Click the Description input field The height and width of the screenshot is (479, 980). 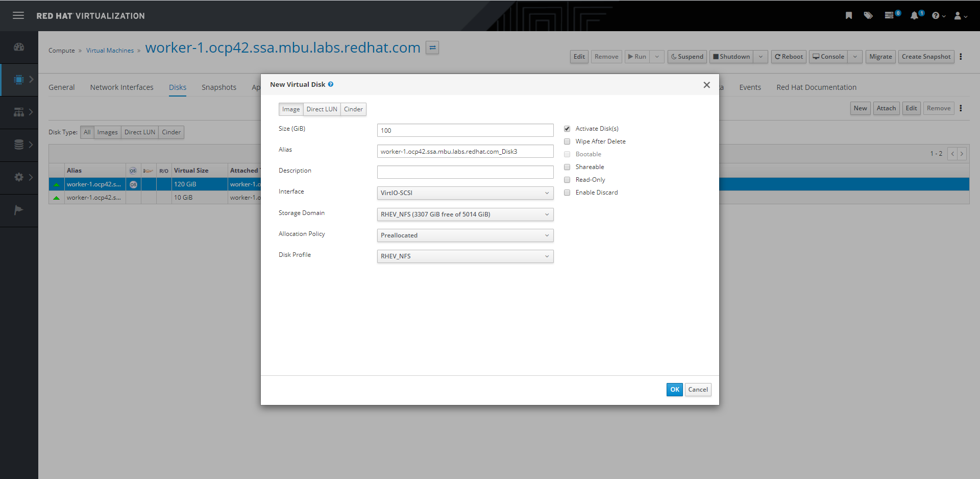click(465, 172)
